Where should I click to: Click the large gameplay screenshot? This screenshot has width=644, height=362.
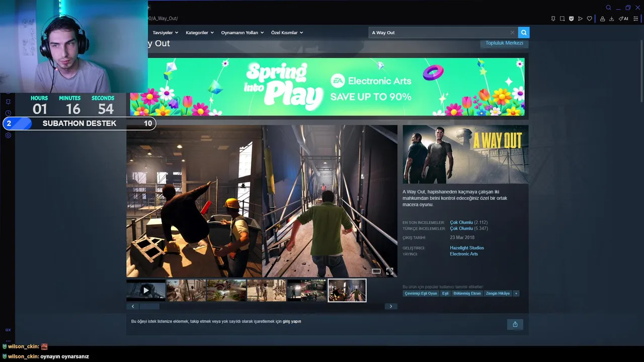[x=262, y=201]
